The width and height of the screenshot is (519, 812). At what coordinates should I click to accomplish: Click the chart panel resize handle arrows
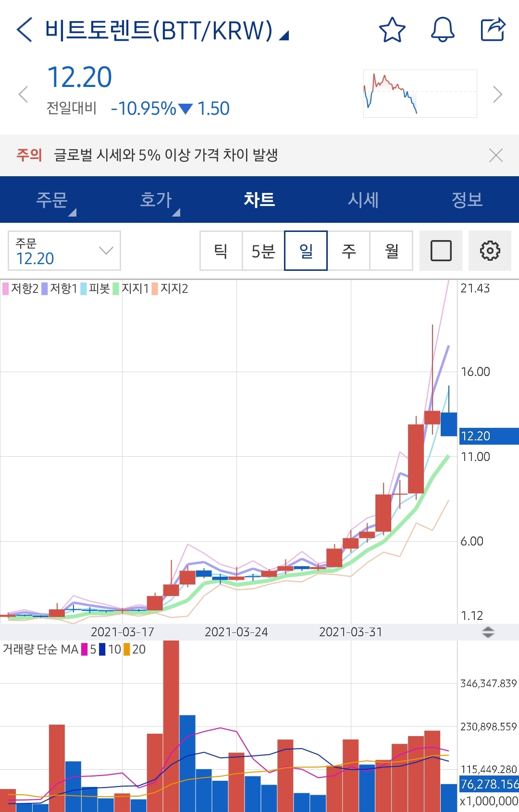click(488, 632)
